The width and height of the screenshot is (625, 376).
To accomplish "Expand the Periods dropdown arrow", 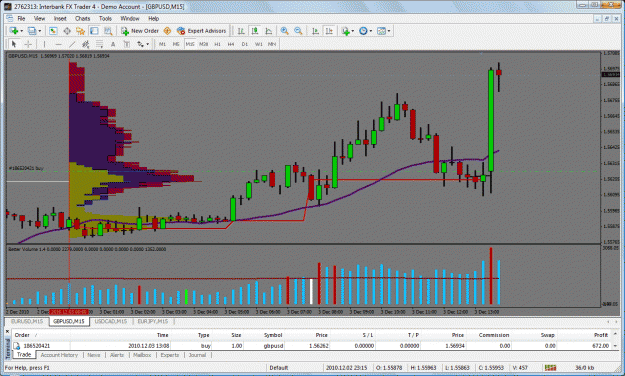I will click(x=371, y=31).
